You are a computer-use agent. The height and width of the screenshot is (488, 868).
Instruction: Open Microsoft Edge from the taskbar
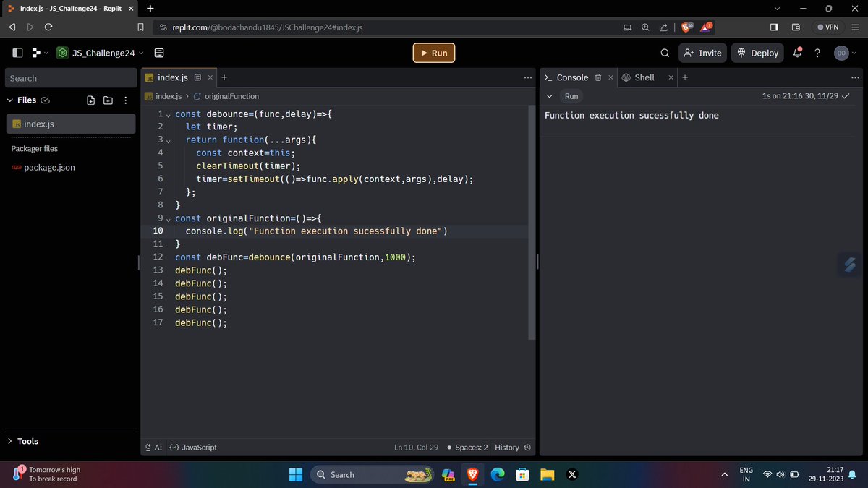497,474
